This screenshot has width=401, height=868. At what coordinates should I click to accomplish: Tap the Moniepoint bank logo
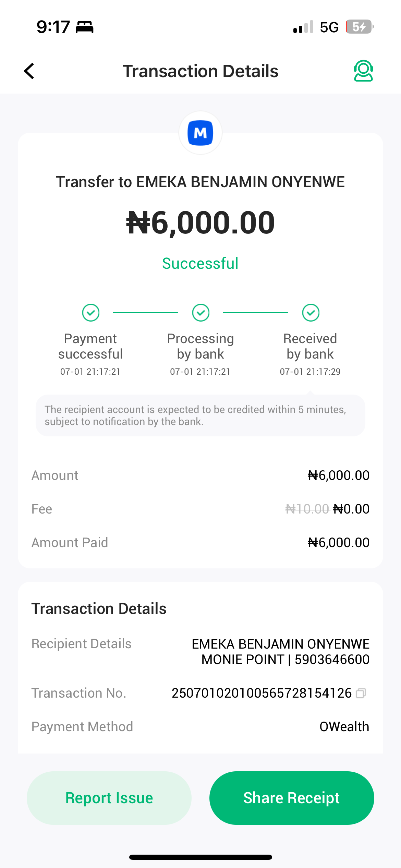[x=200, y=133]
